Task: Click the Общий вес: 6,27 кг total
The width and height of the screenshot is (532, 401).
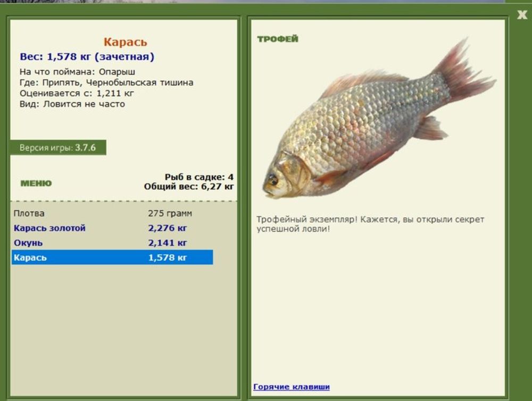Action: (189, 187)
